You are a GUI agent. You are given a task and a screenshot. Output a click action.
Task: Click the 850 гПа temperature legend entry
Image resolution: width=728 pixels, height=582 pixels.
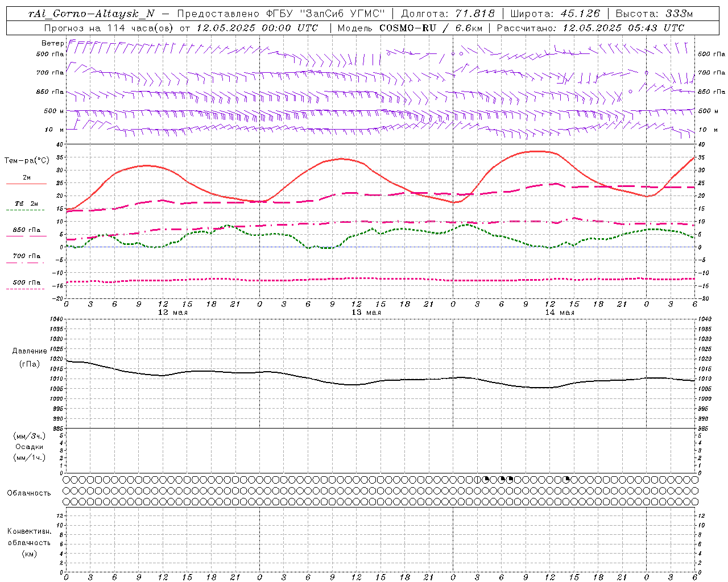[27, 230]
